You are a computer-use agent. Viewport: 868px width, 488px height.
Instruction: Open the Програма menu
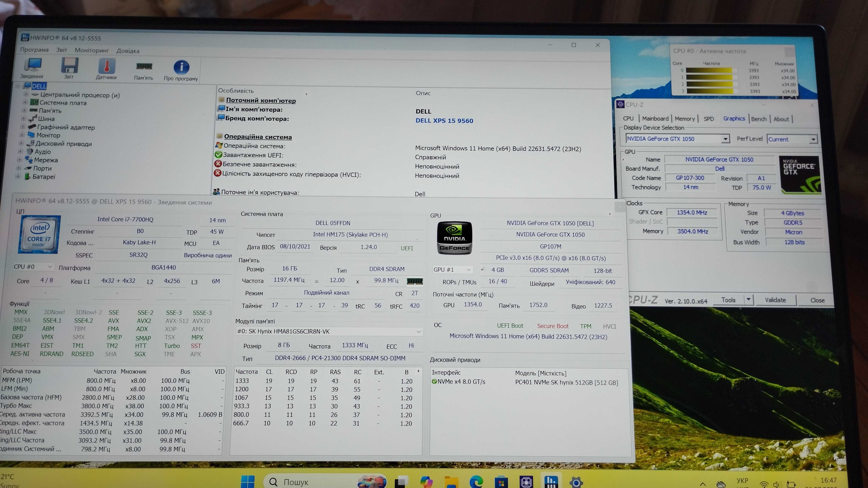(x=34, y=50)
